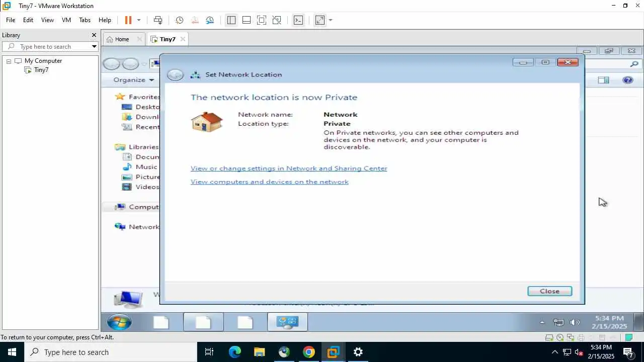Screen dimensions: 644x362
Task: Close the Library panel
Action: coord(94,35)
